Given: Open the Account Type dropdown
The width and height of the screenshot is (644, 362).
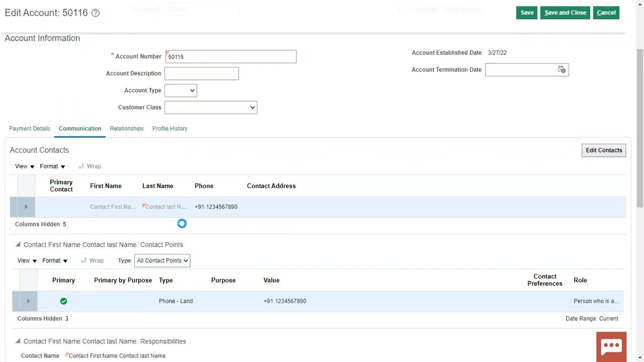Looking at the screenshot, I should pos(181,90).
